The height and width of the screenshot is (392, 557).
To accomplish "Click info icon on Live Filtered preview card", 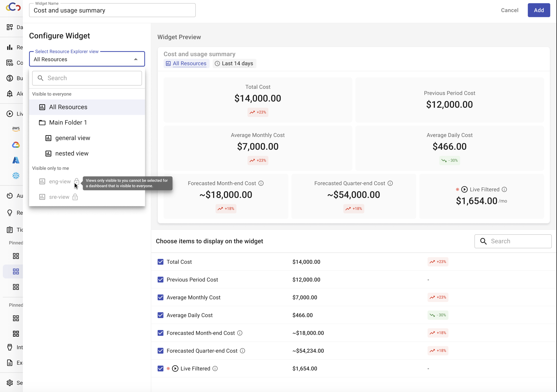I will (504, 189).
